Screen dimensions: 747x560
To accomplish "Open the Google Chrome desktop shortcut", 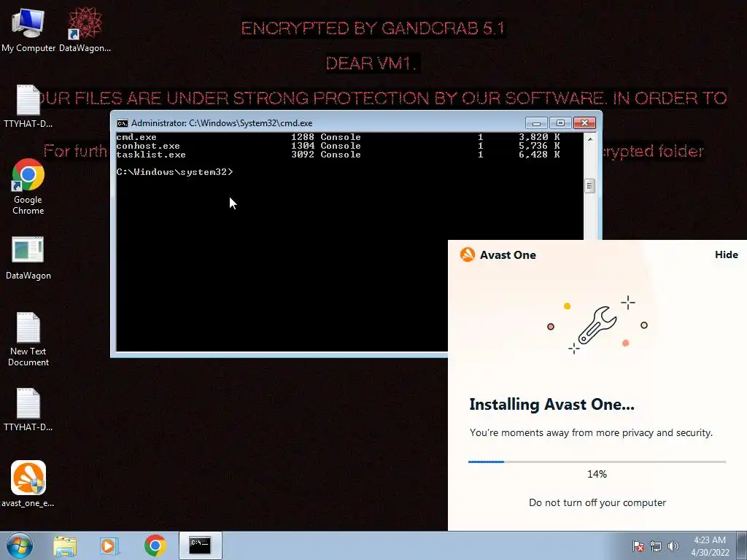I will point(28,187).
